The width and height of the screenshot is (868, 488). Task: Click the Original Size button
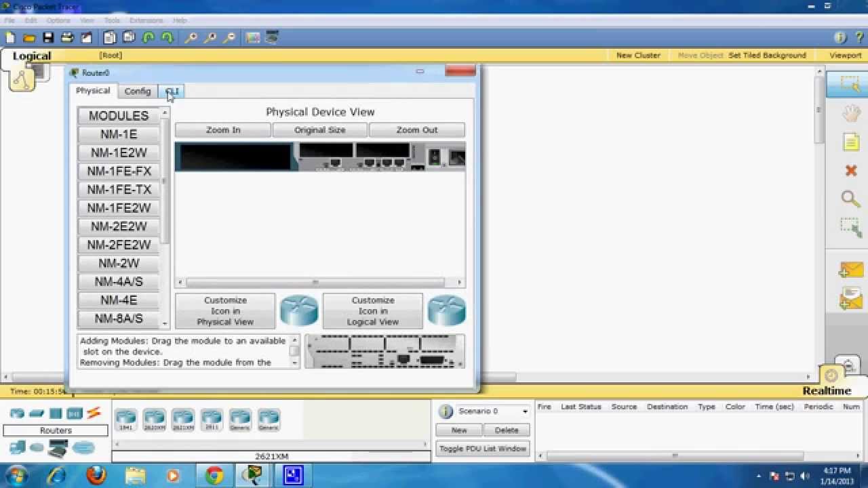[320, 130]
